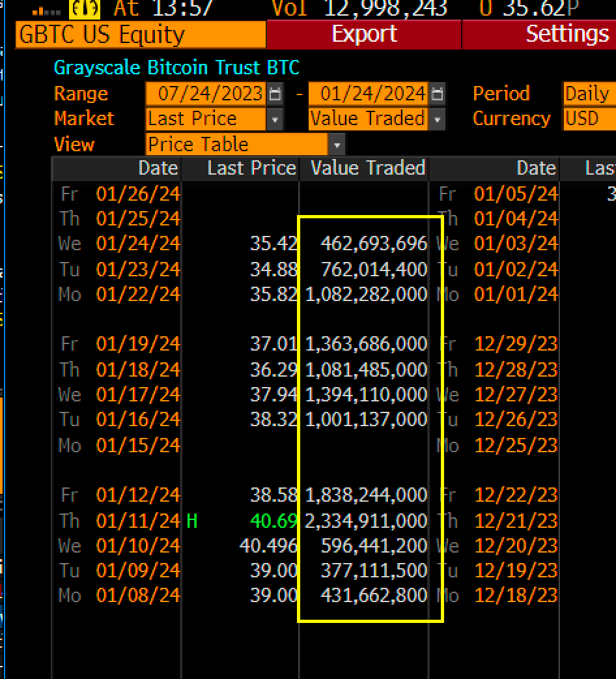
Task: Click value traded 1,001,137,000
Action: pos(366,420)
